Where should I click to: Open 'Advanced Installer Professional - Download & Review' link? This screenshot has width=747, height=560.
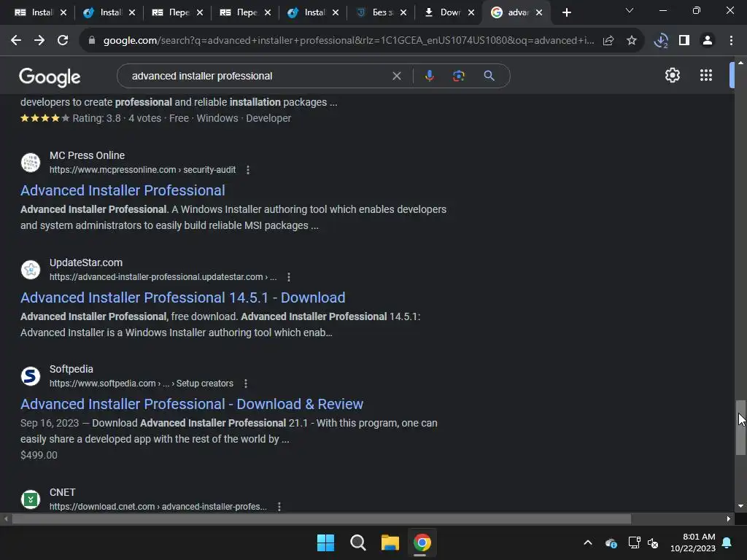click(x=192, y=404)
